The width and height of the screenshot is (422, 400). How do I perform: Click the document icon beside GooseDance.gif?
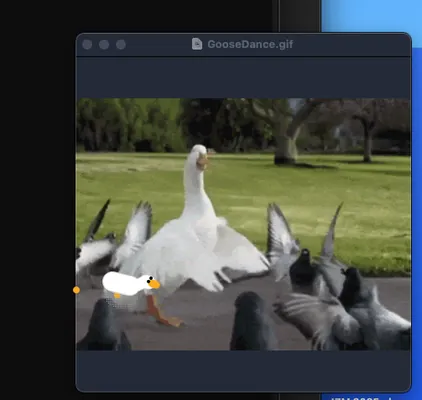click(197, 44)
